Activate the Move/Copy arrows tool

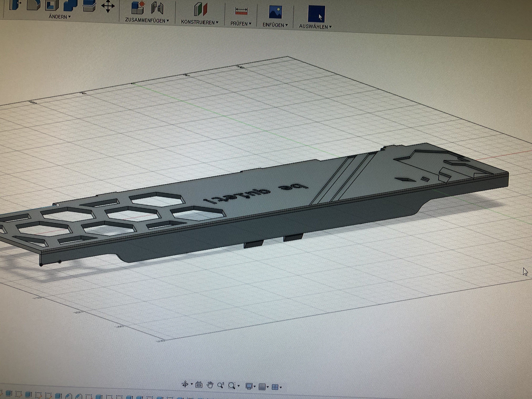(108, 6)
